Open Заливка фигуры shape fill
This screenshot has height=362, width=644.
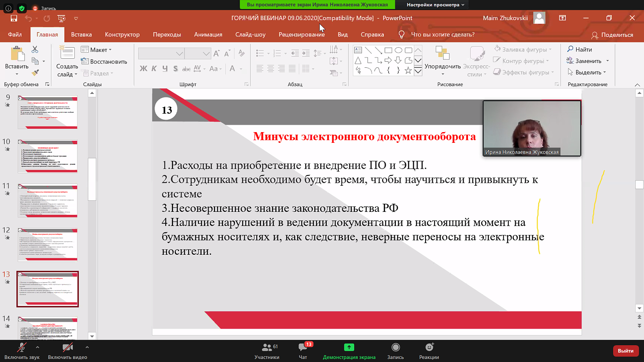[x=523, y=49]
